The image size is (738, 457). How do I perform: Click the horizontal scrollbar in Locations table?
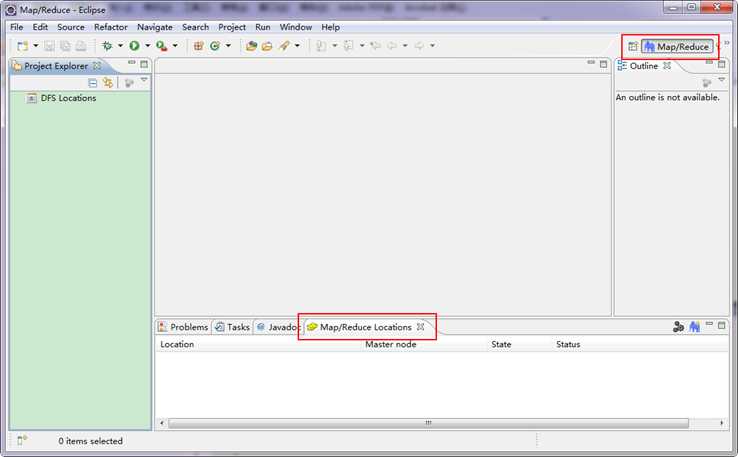tap(428, 423)
